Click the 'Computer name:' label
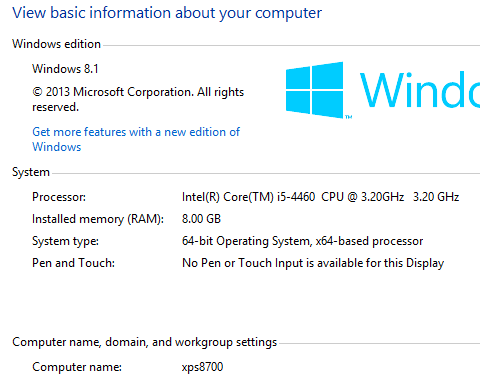The height and width of the screenshot is (378, 480). tap(77, 367)
